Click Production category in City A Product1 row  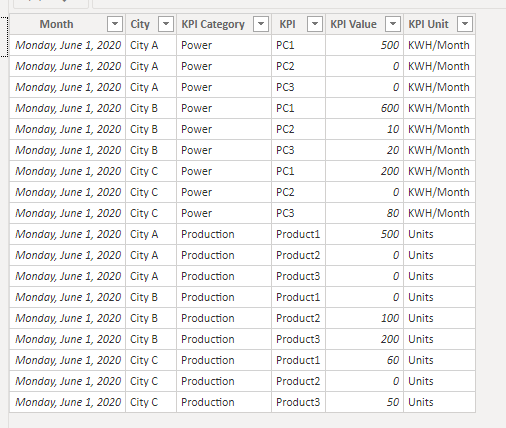[x=224, y=234]
